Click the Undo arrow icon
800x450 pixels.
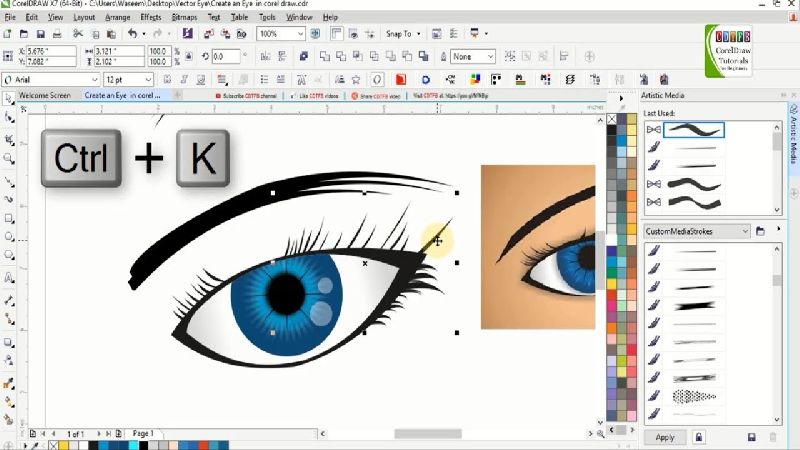tap(133, 34)
